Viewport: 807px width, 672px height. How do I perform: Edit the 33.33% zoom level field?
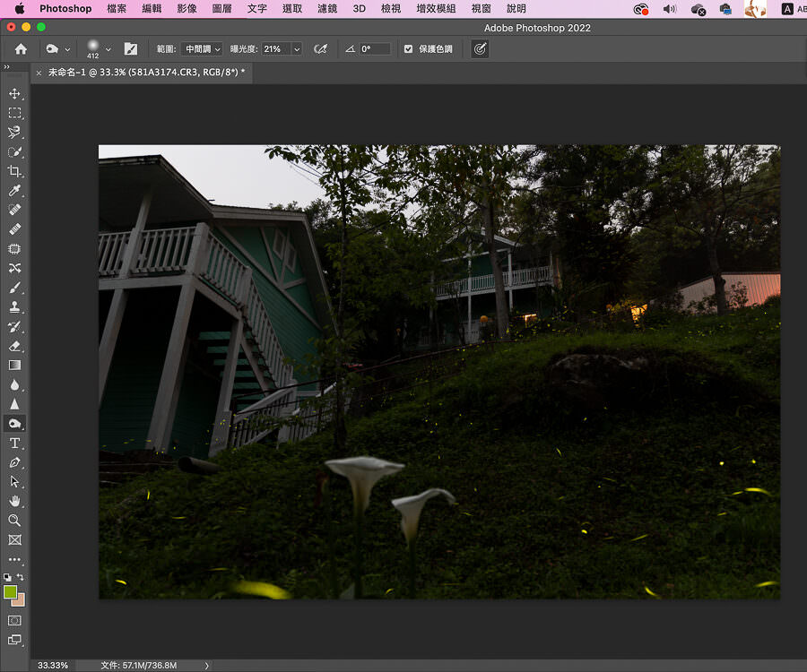53,666
